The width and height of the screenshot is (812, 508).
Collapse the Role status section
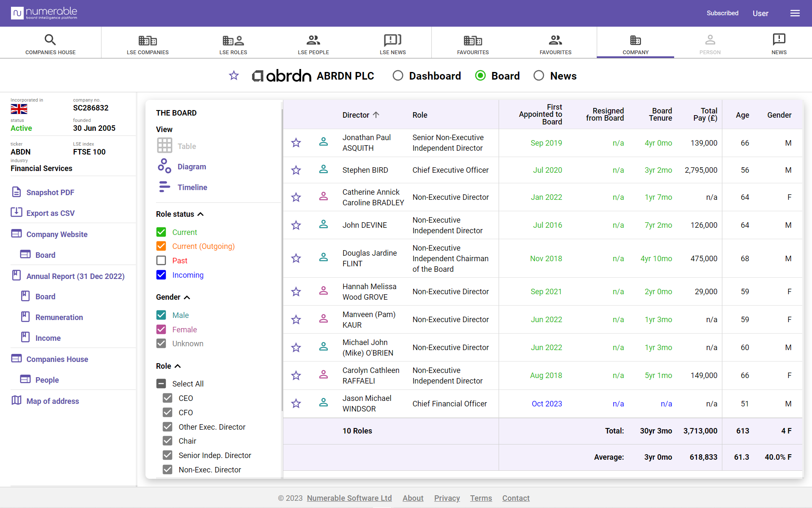tap(201, 214)
